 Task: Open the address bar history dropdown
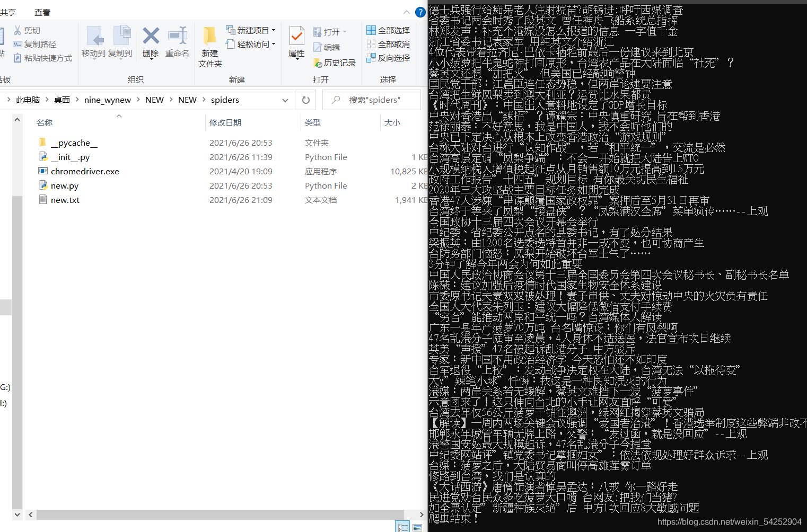[285, 100]
